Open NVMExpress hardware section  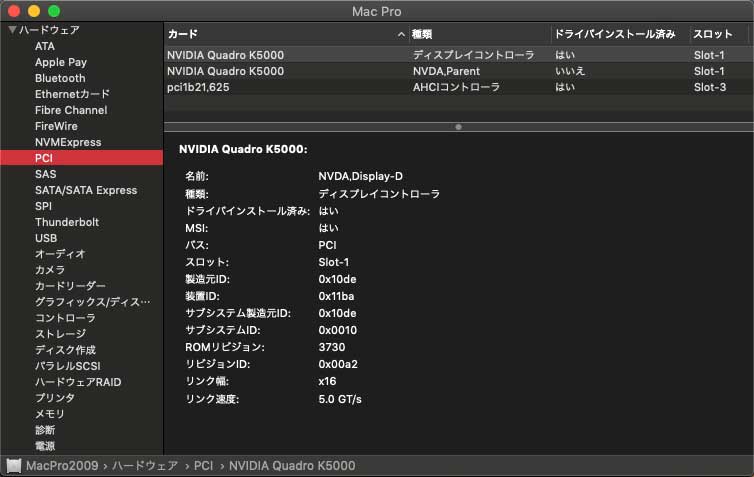pos(68,142)
